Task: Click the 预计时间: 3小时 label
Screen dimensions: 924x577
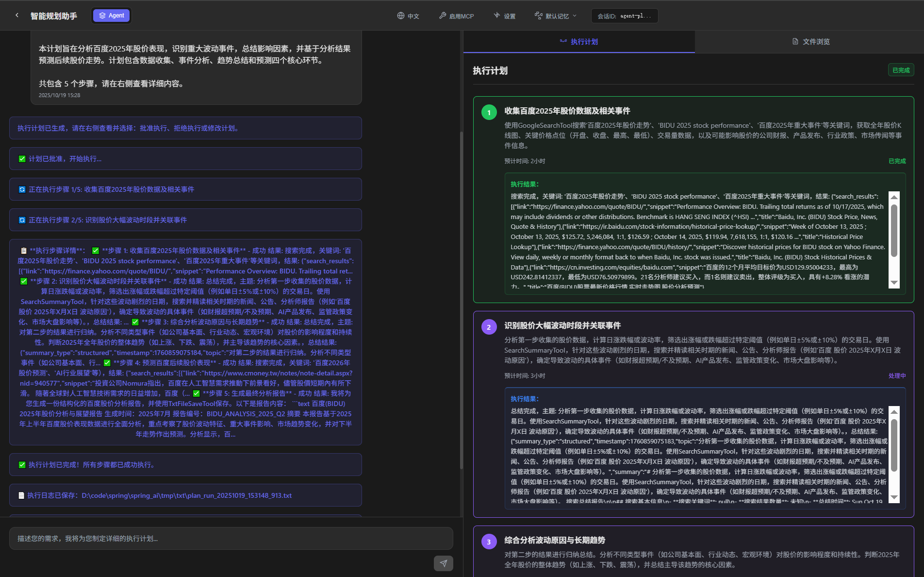Action: point(525,376)
